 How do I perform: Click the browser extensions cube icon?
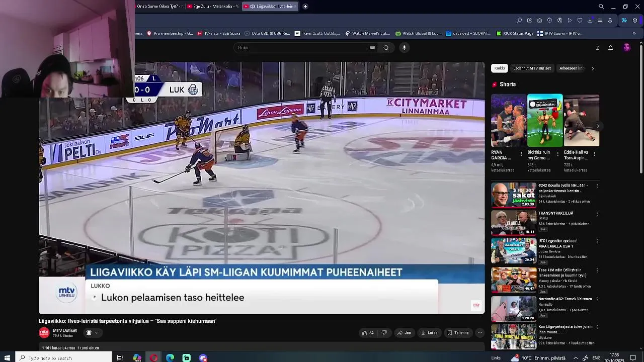tap(635, 21)
